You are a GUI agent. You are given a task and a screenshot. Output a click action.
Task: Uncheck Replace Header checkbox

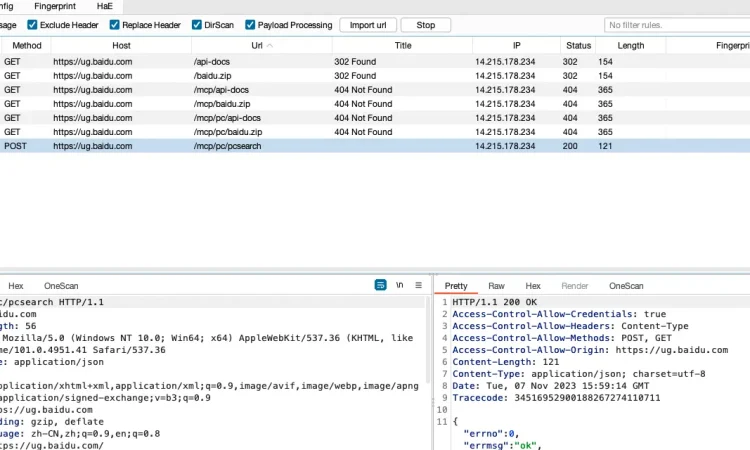tap(114, 25)
